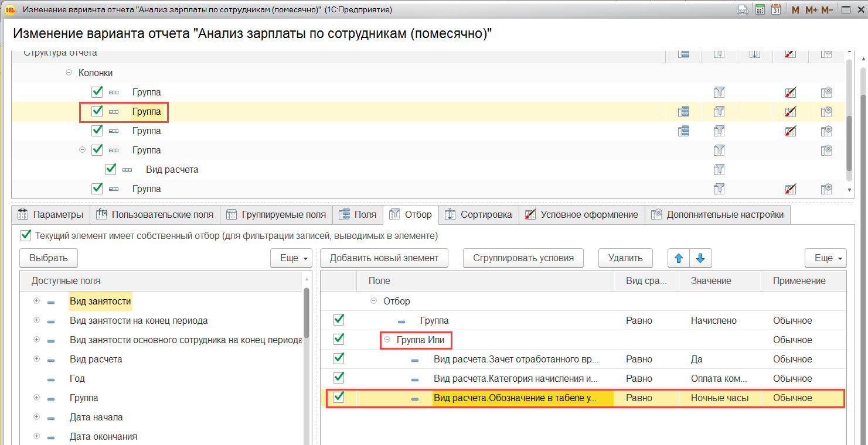868x445 pixels.
Task: Uncheck the highlighted Группа structure row checkbox
Action: pyautogui.click(x=97, y=111)
